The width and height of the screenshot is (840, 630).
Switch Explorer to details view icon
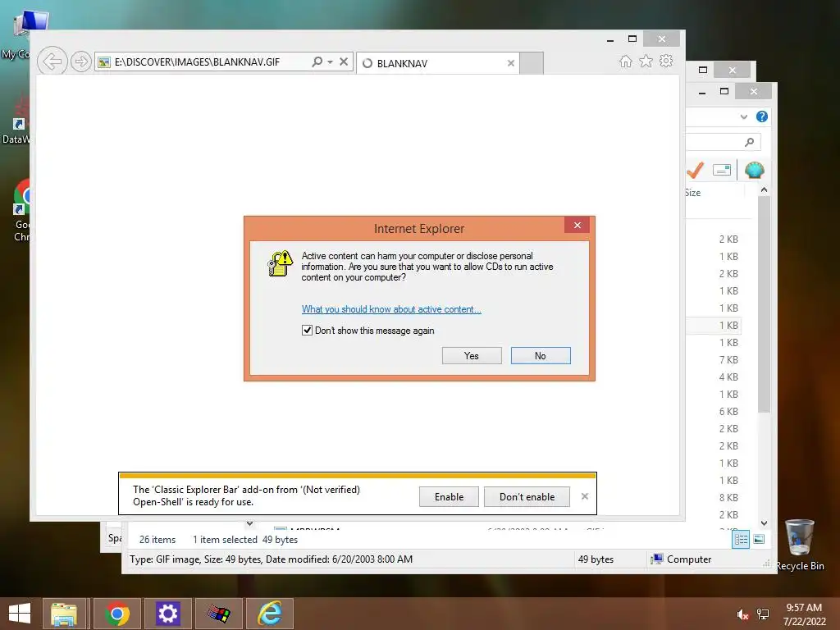point(741,540)
